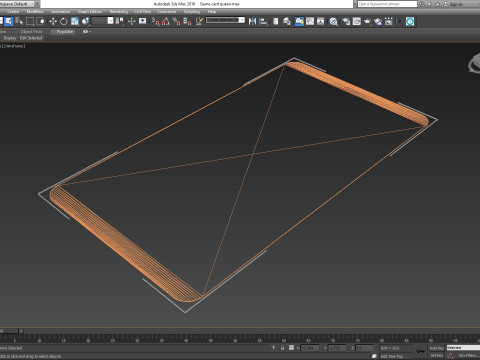This screenshot has width=480, height=360.
Task: Toggle Percent Snap
Action: click(x=177, y=21)
